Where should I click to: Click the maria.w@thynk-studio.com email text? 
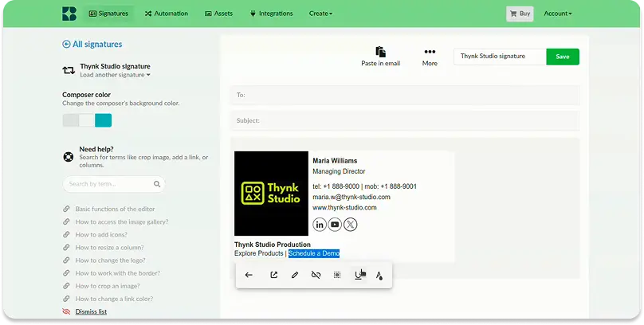pyautogui.click(x=351, y=197)
